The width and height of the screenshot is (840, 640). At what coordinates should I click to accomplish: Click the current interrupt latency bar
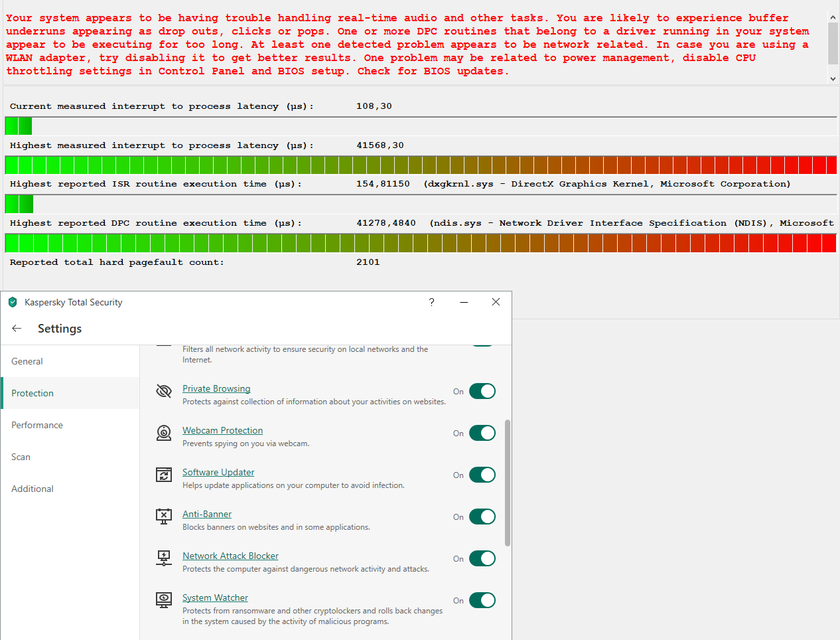point(421,125)
